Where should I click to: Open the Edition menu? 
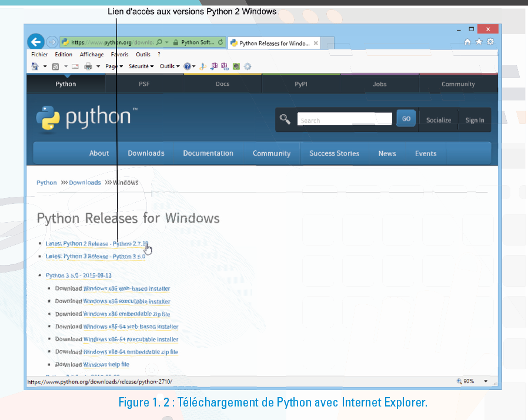coord(64,55)
